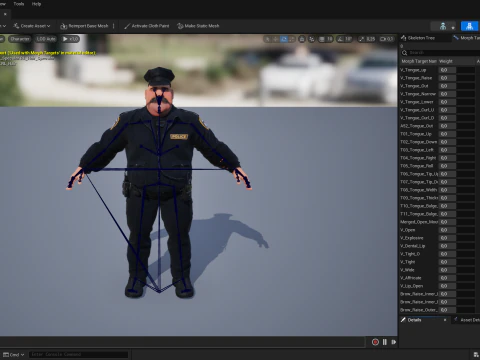The height and width of the screenshot is (360, 480).
Task: Open the playback speed x1.0 menu
Action: (x=70, y=39)
